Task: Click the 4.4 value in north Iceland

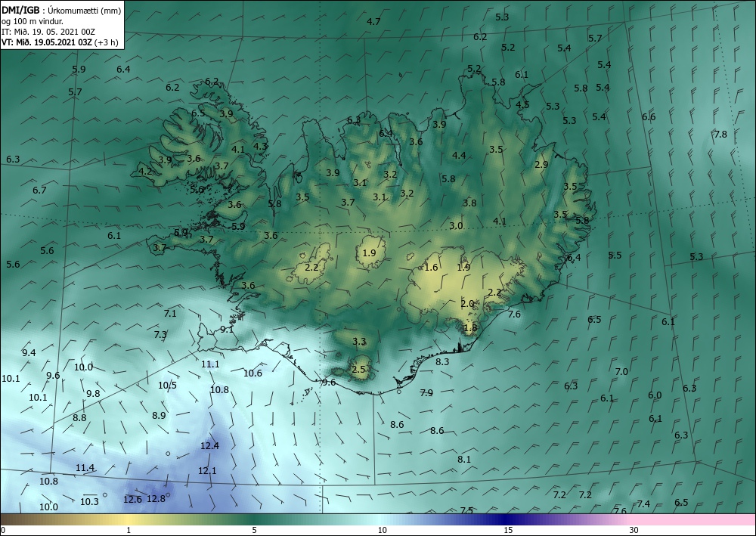Action: tap(459, 155)
